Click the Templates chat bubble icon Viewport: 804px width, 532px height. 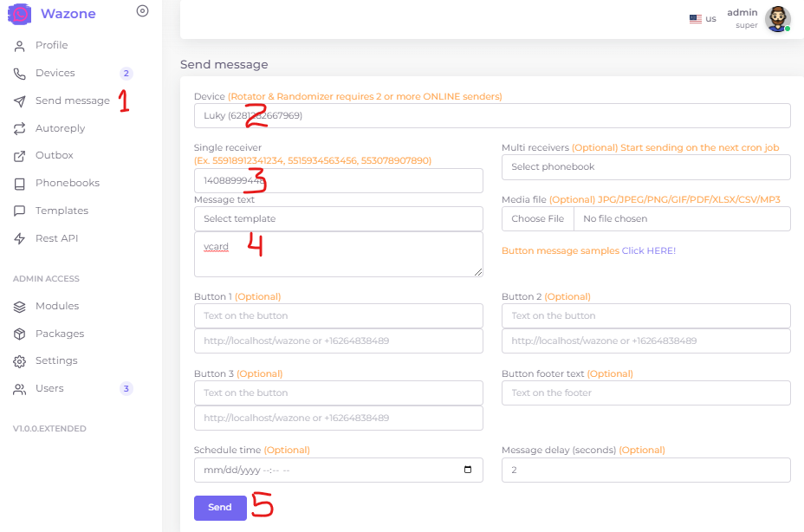pyautogui.click(x=19, y=211)
